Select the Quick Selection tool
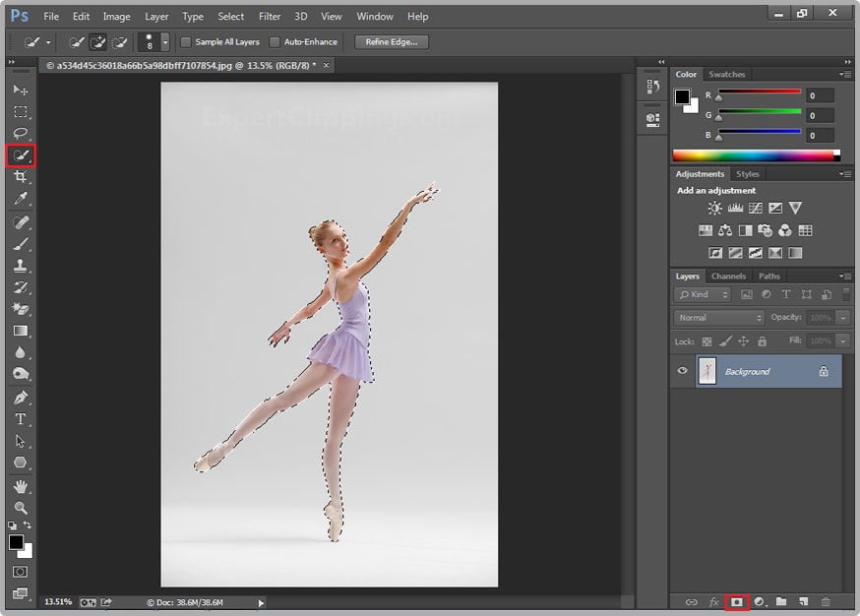 [21, 155]
